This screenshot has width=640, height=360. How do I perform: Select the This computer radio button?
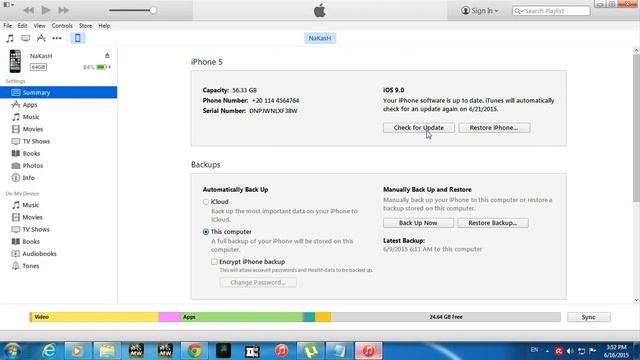tap(206, 232)
